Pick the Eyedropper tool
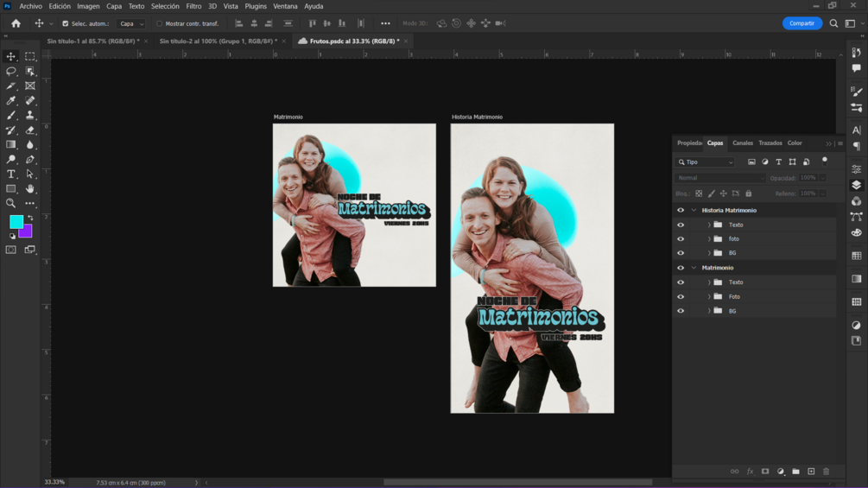868x488 pixels. pos(11,100)
